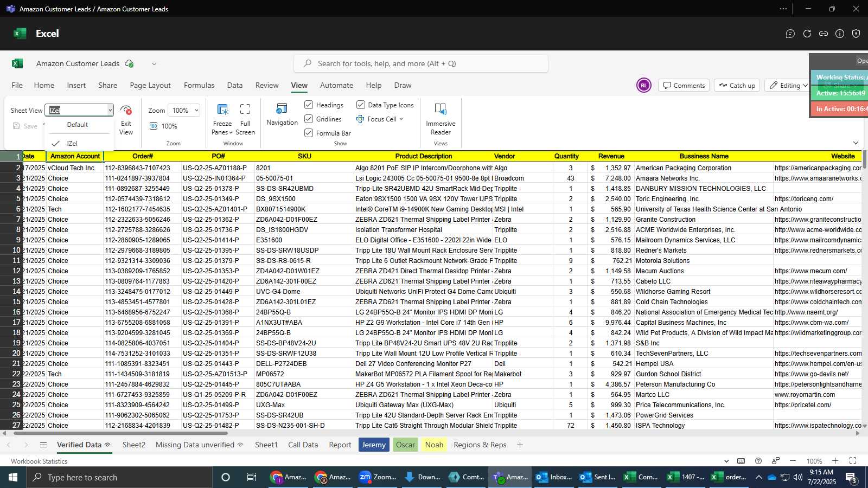
Task: Click Workbook Statistics in status bar
Action: (x=39, y=461)
